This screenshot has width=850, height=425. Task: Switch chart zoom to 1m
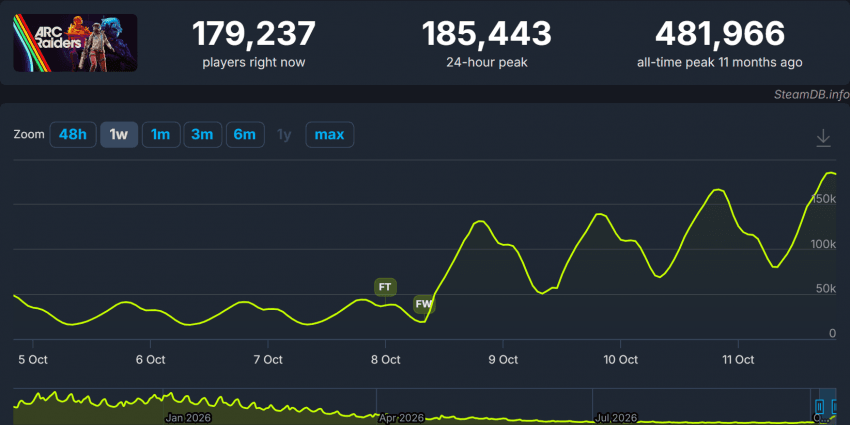coord(160,134)
